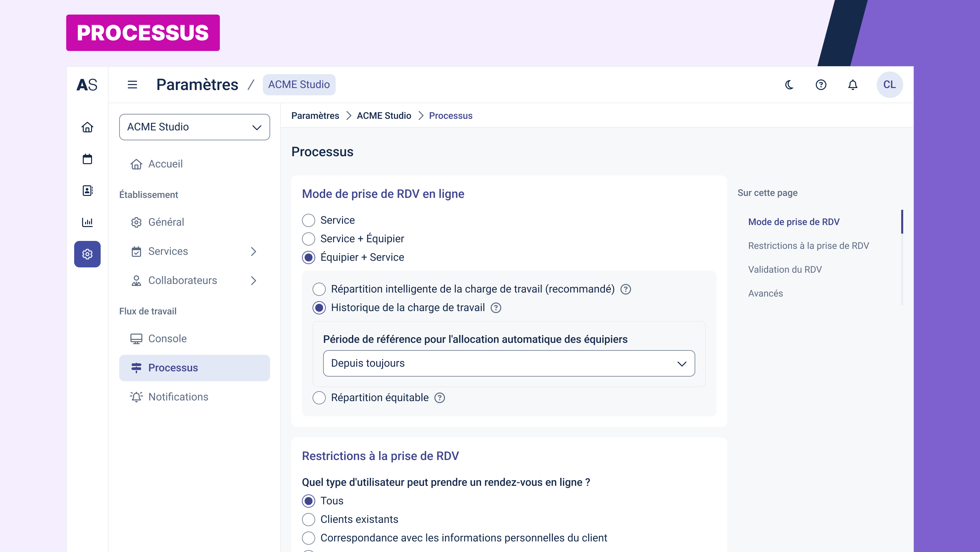Open the ACME Studio establishment dropdown
Viewport: 980px width, 552px height.
pos(194,127)
